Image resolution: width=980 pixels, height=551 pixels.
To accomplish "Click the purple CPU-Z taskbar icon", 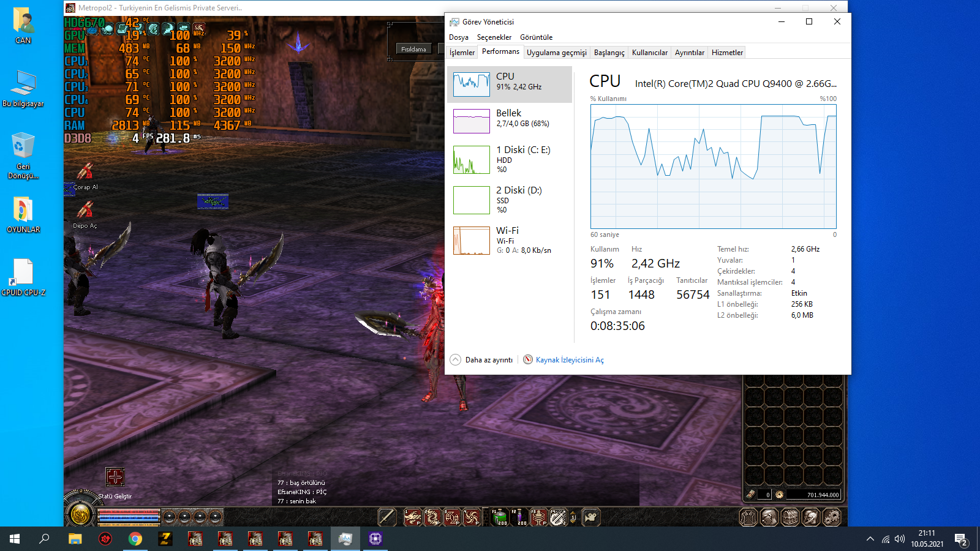I will [x=375, y=539].
